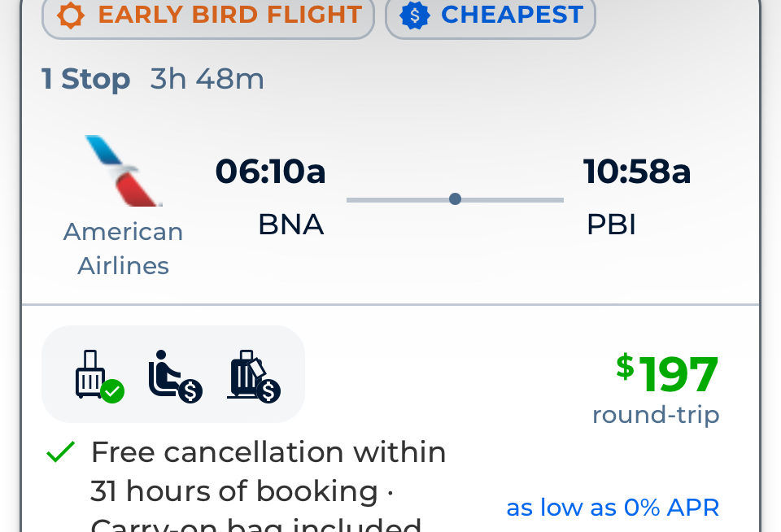Viewport: 781px width, 532px height.
Task: Click the round-trip label under the price
Action: point(656,414)
